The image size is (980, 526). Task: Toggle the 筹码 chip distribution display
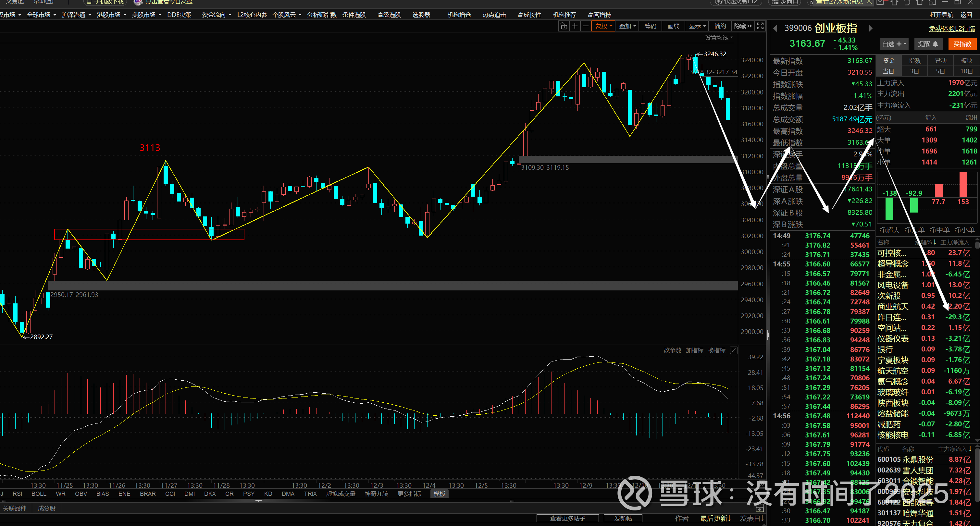click(650, 26)
